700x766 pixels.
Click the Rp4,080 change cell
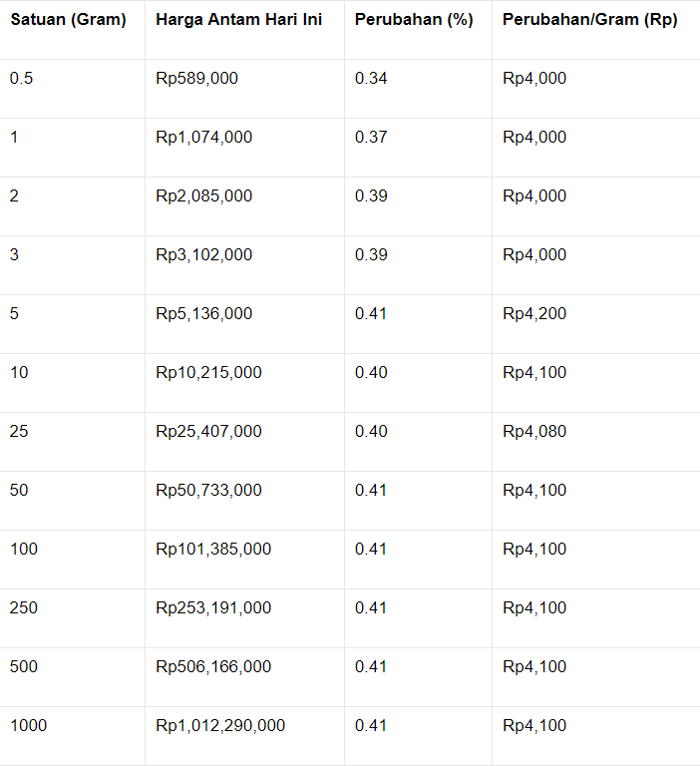pyautogui.click(x=533, y=432)
